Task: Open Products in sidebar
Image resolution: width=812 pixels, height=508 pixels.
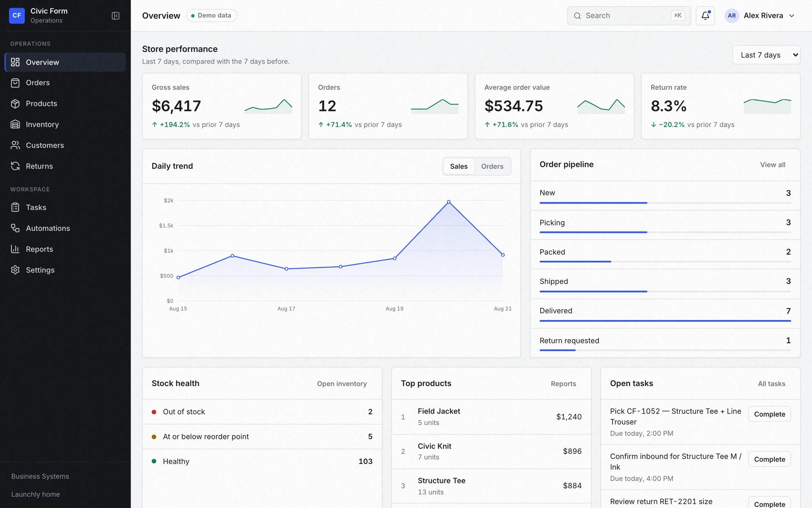Action: tap(65, 104)
